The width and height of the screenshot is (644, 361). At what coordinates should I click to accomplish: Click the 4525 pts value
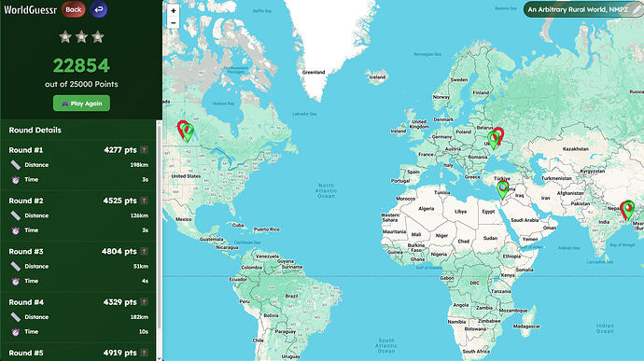tap(120, 201)
